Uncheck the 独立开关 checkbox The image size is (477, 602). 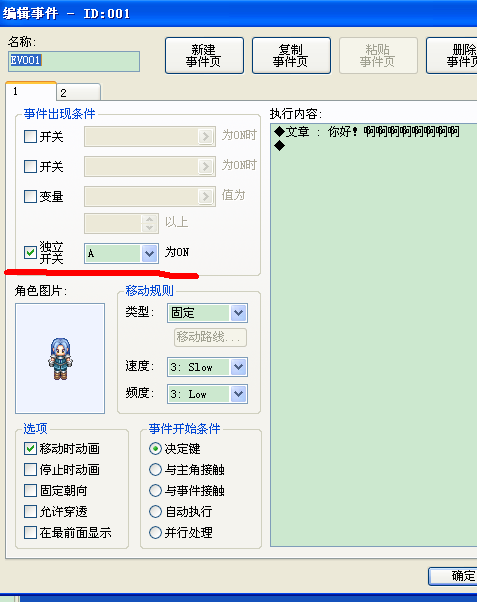point(30,253)
